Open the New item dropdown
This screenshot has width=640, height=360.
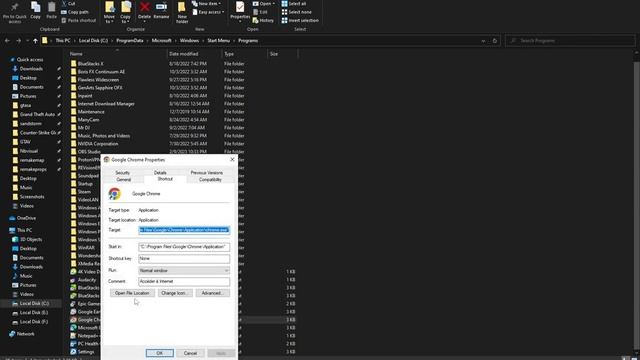pyautogui.click(x=207, y=4)
